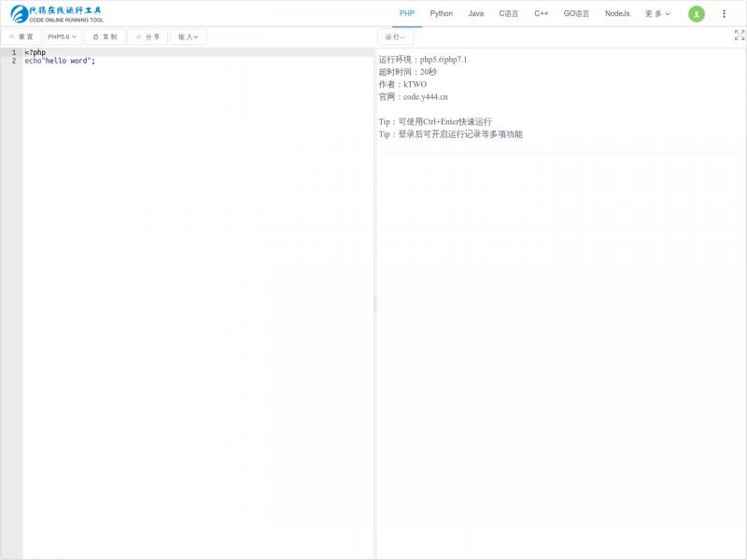
Task: Switch to the C++ tab
Action: [x=542, y=13]
